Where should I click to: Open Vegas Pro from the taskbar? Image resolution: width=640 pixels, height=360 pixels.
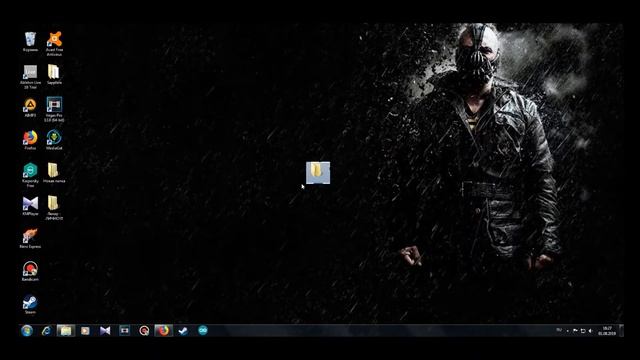124,331
